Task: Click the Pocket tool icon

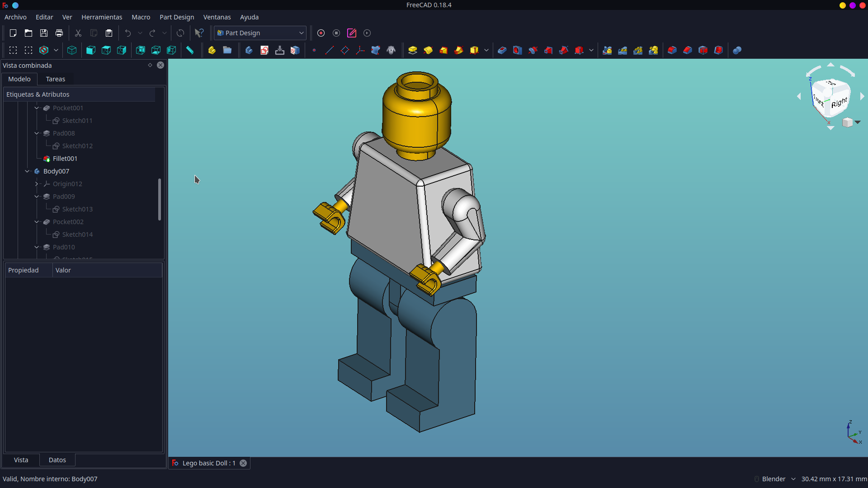Action: click(x=502, y=50)
